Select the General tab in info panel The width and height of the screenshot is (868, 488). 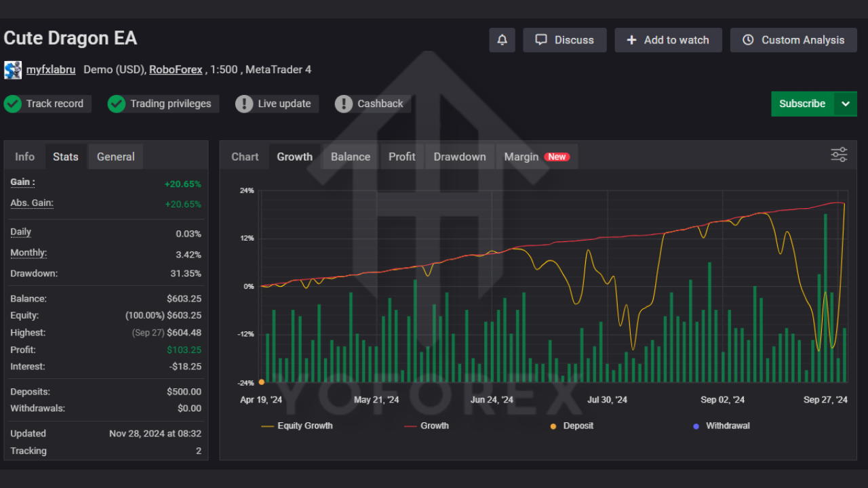(x=115, y=157)
